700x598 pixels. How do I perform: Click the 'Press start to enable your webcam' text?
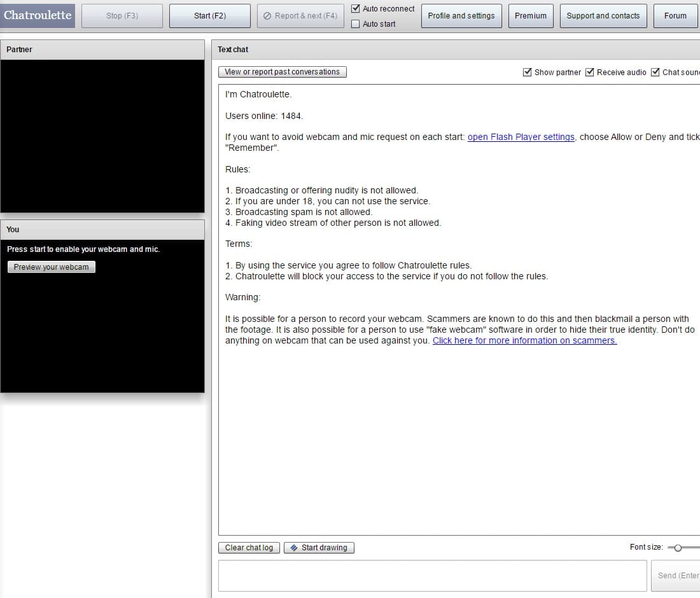[x=83, y=249]
